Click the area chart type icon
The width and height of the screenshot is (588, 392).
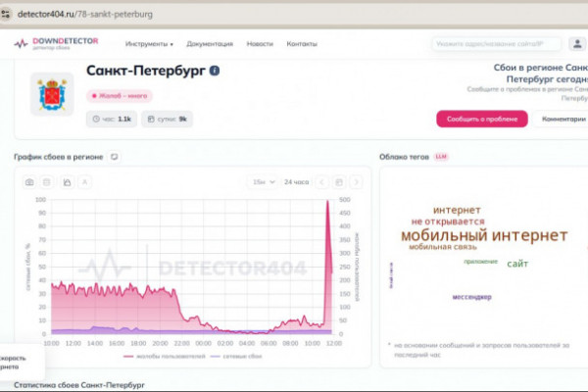[x=67, y=182]
